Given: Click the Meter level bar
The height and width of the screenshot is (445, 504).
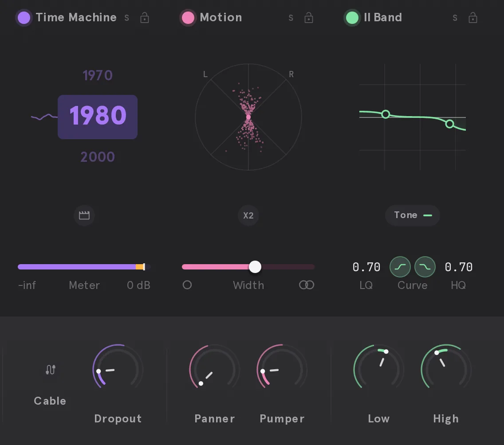Looking at the screenshot, I should pos(84,267).
